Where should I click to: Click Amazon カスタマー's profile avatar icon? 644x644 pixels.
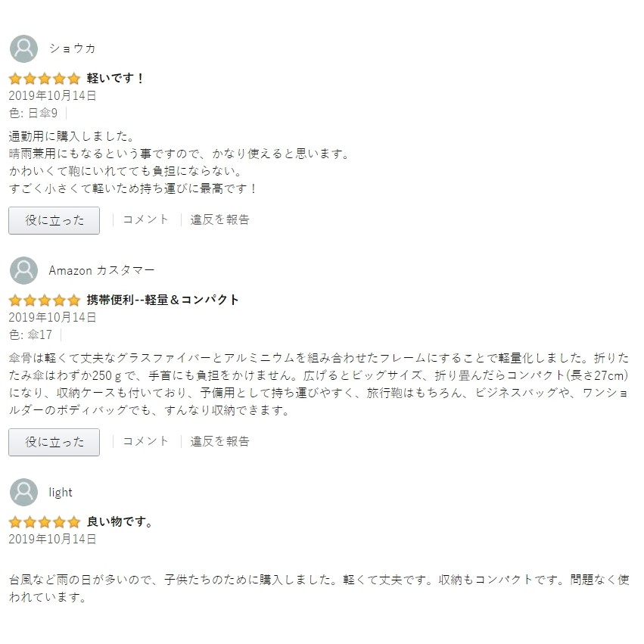coord(23,270)
